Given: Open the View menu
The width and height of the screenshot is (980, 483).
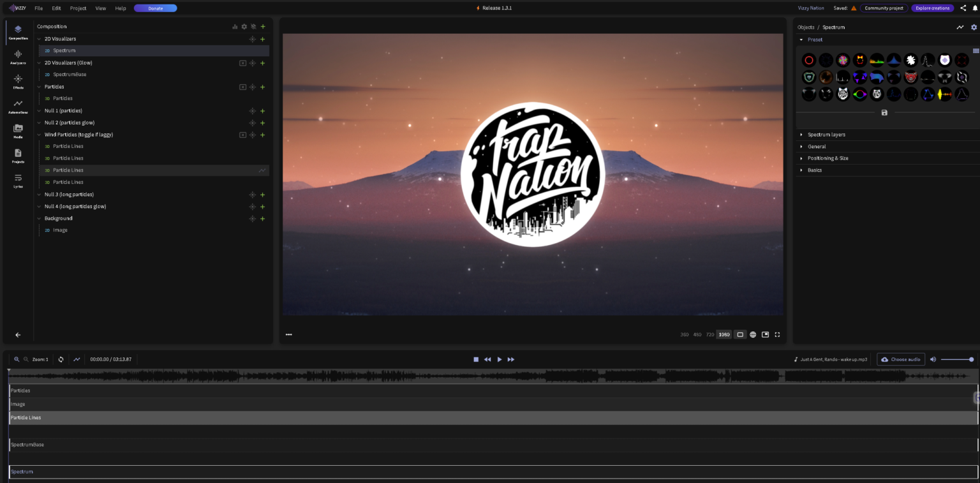Looking at the screenshot, I should (100, 8).
